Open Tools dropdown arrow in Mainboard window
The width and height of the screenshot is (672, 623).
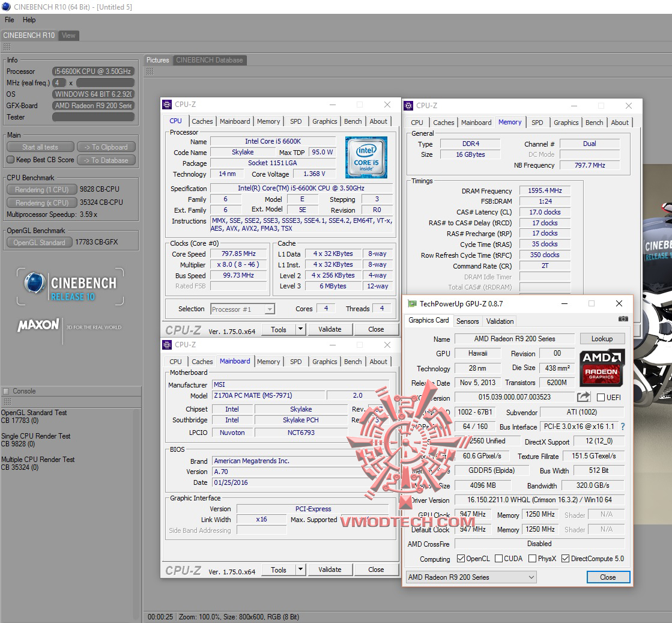point(300,570)
